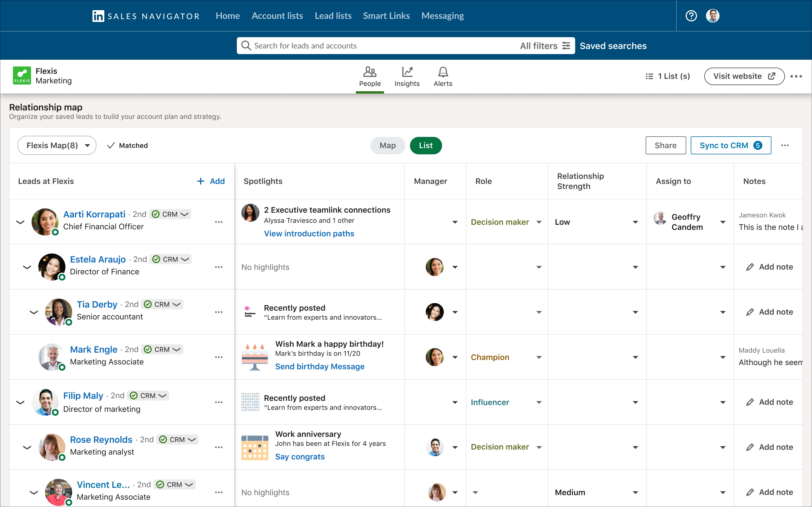Open the People tab
The image size is (812, 507).
[370, 76]
